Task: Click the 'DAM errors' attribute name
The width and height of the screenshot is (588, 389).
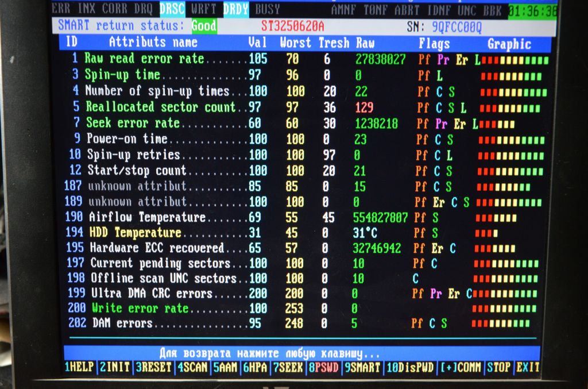Action: 122,323
